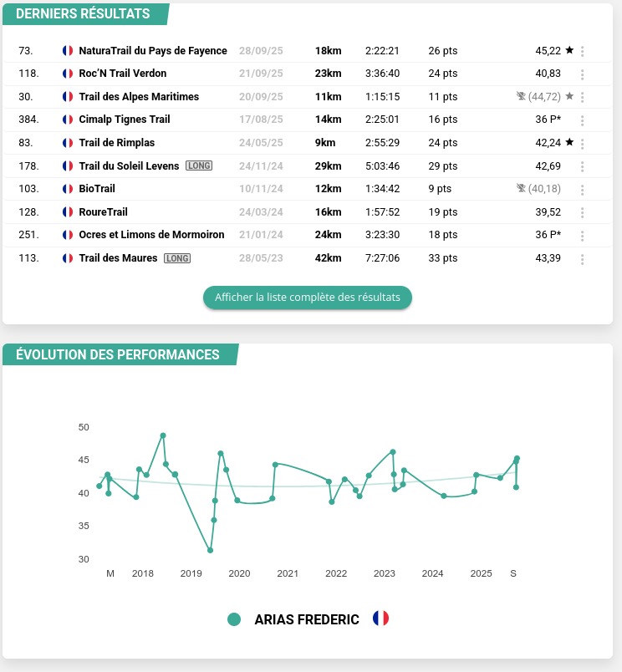The width and height of the screenshot is (622, 672).
Task: Expand the kebab menu on Roc'N Trail Verdon
Action: 583,74
